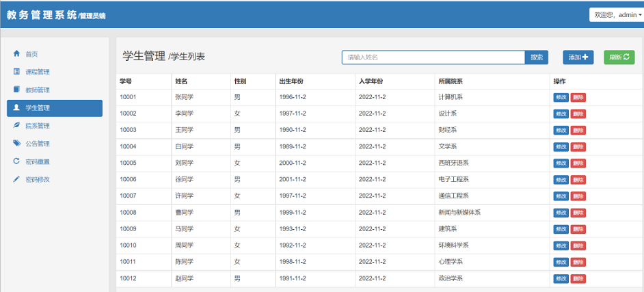Click 修改 for 刘同学
Screen dimensions: 644x292
click(x=561, y=163)
